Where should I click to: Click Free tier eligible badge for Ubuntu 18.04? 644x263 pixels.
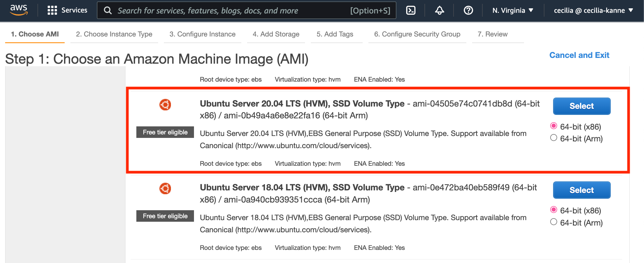click(165, 216)
